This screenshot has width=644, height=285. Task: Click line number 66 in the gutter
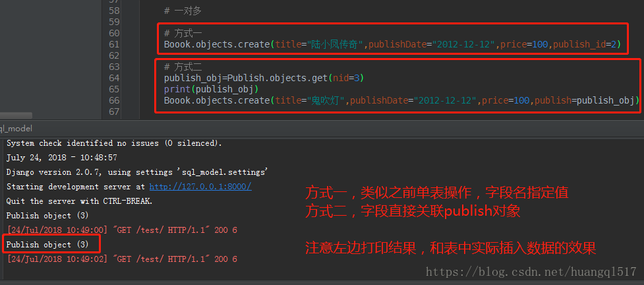(114, 100)
